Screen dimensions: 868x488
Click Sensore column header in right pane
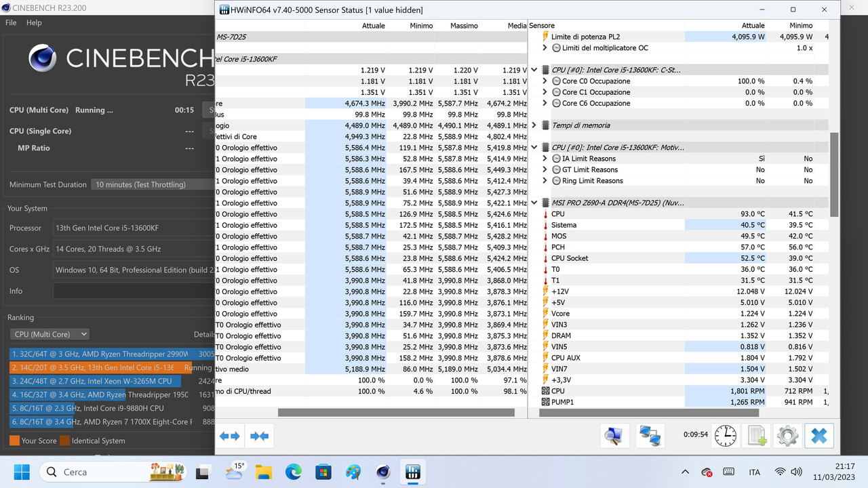542,26
